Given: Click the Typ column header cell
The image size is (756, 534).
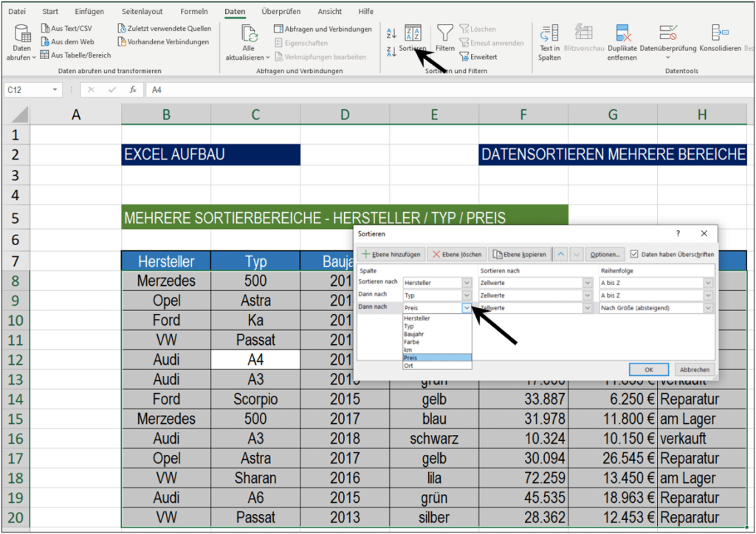Looking at the screenshot, I should pyautogui.click(x=255, y=261).
